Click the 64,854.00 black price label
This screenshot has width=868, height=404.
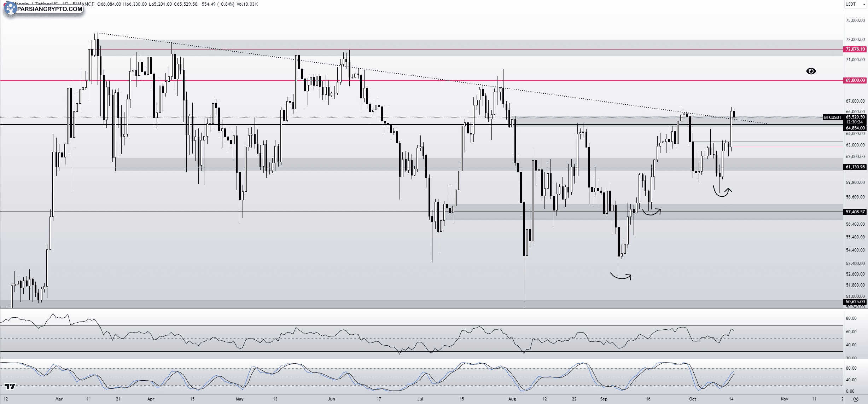point(855,128)
